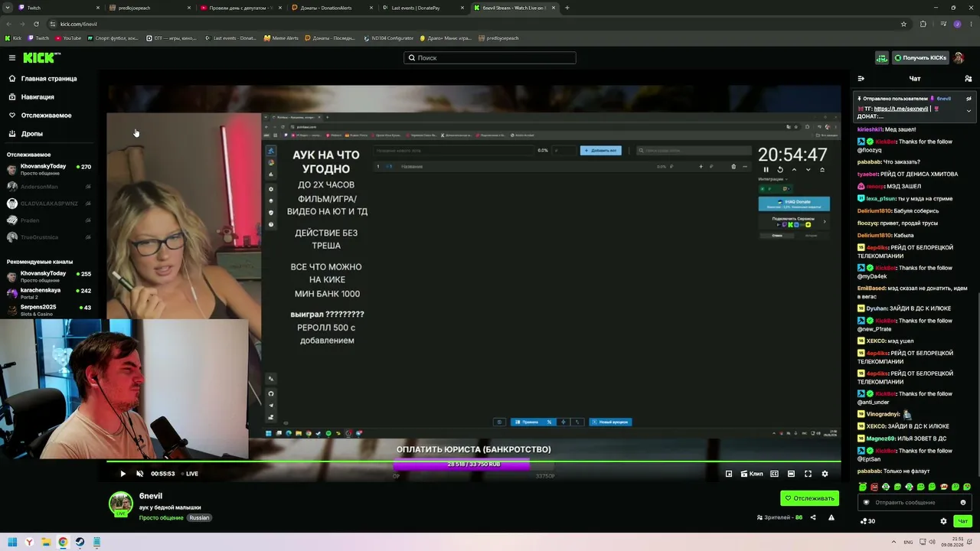Create a clip with the Клип button
The height and width of the screenshot is (551, 980).
[752, 474]
